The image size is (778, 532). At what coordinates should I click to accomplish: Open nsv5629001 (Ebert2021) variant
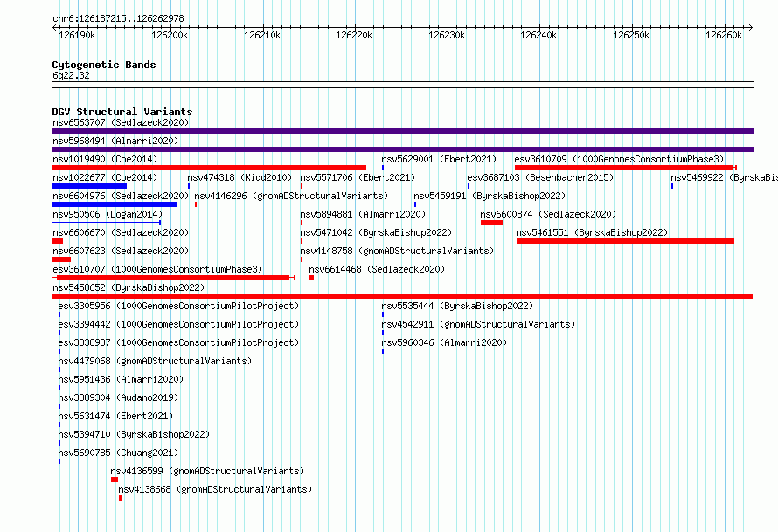(439, 159)
